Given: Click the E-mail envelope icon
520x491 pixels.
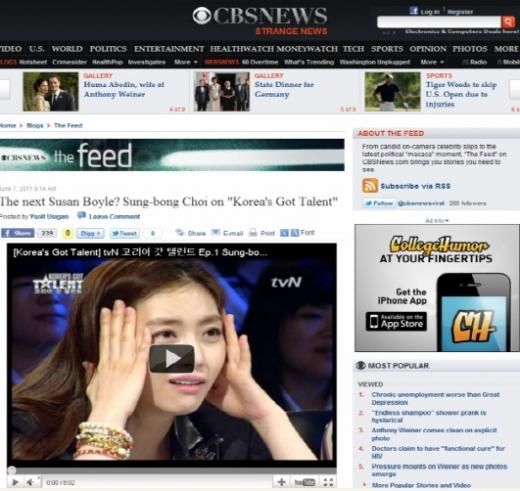Looking at the screenshot, I should 216,232.
